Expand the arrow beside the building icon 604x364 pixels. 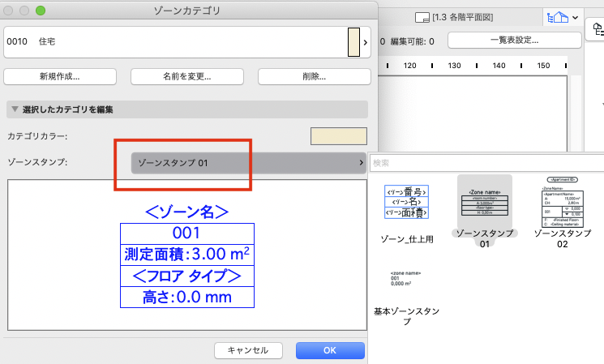click(x=575, y=17)
